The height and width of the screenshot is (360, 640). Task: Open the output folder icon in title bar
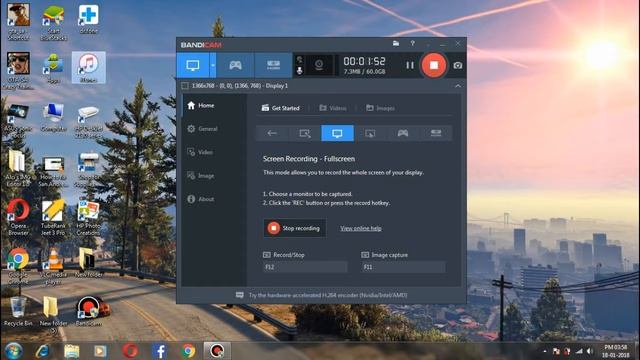coord(396,43)
